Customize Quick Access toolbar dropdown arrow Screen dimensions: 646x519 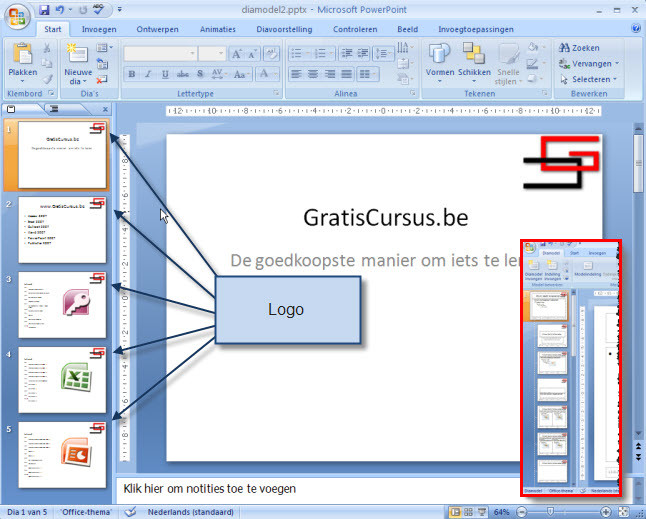point(119,9)
